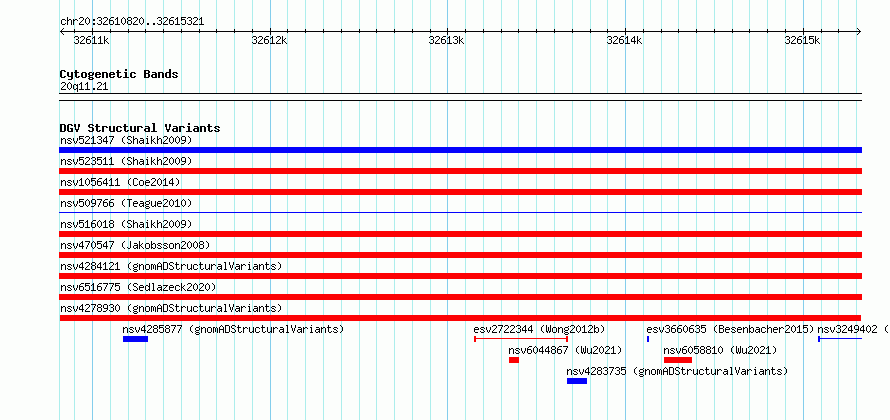Screen dimensions: 890x420
Task: Open the nsv4284121 (gnomADStructuralVariants) label
Action: [171, 266]
